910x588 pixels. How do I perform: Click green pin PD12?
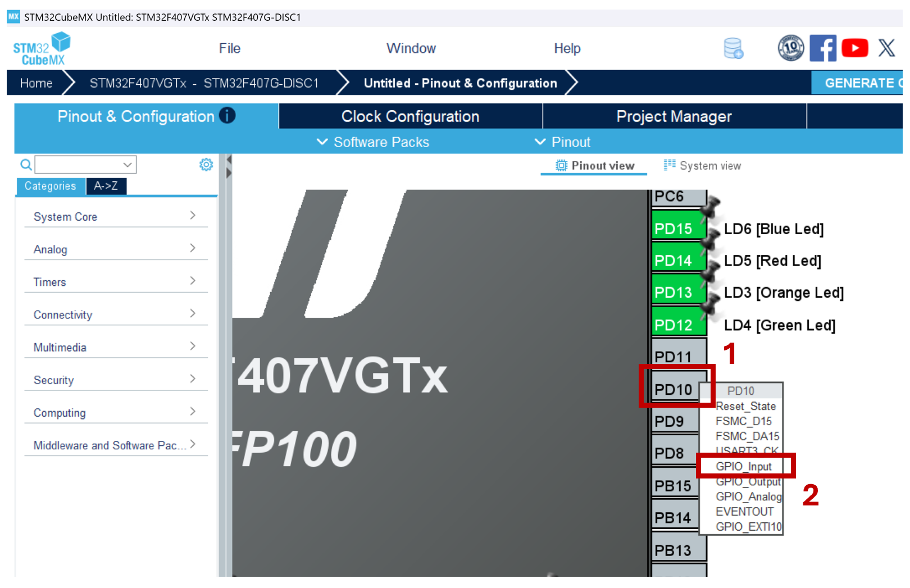pos(679,322)
